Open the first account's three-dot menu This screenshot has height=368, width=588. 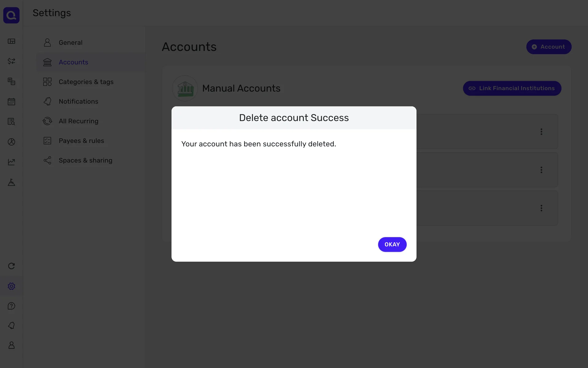tap(541, 132)
